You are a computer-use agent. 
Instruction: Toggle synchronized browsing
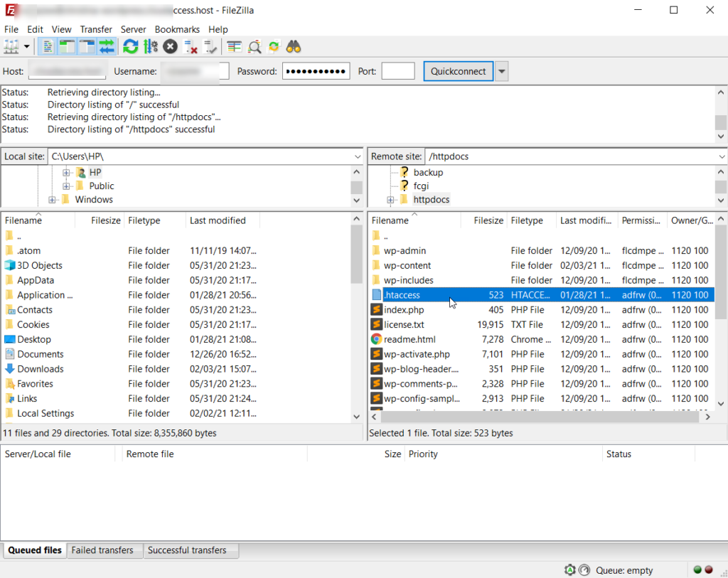pos(274,47)
